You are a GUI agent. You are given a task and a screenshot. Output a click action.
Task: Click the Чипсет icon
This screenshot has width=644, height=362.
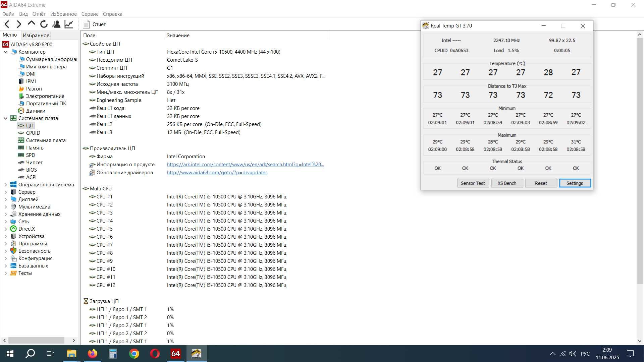click(x=21, y=163)
